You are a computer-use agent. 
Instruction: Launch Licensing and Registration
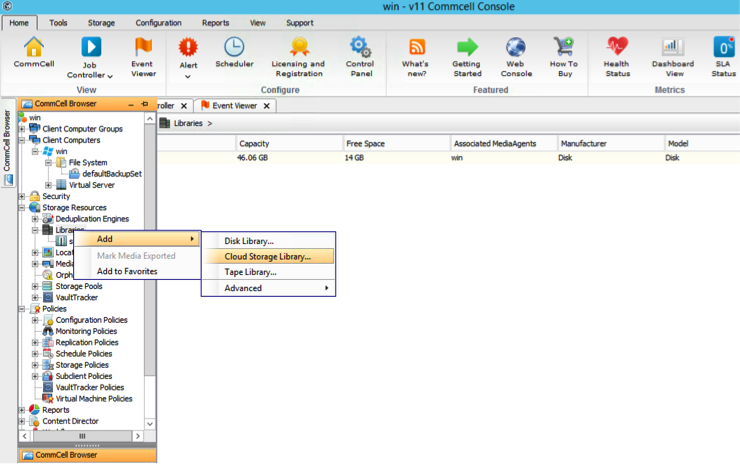pyautogui.click(x=298, y=47)
